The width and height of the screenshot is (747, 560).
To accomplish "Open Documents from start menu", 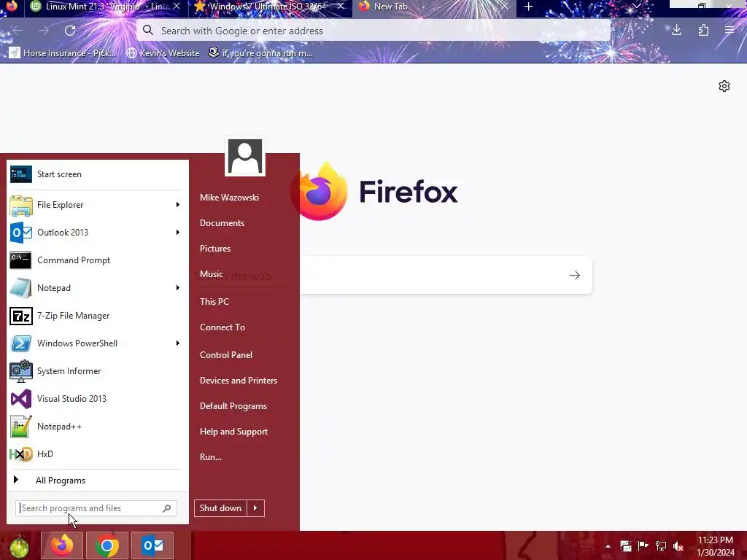I will 222,223.
